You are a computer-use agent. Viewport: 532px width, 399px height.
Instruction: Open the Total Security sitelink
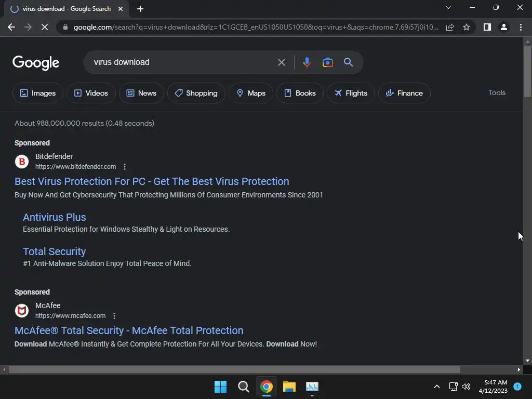54,251
